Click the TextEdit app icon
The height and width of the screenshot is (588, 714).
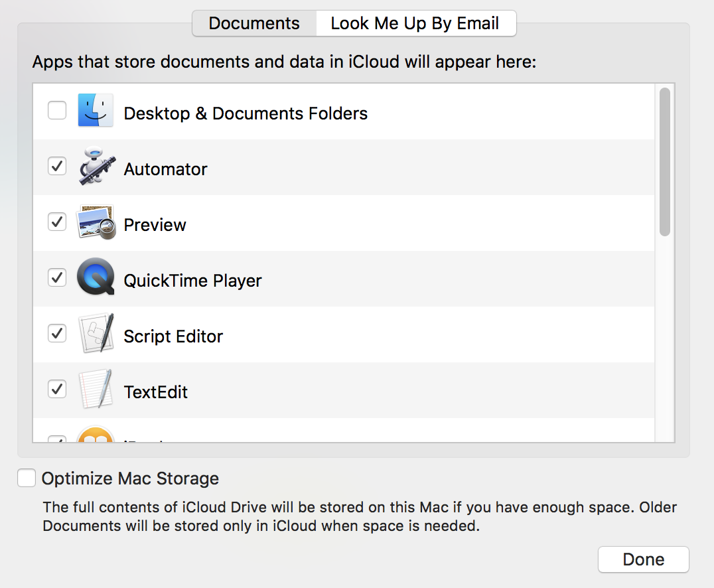click(96, 389)
